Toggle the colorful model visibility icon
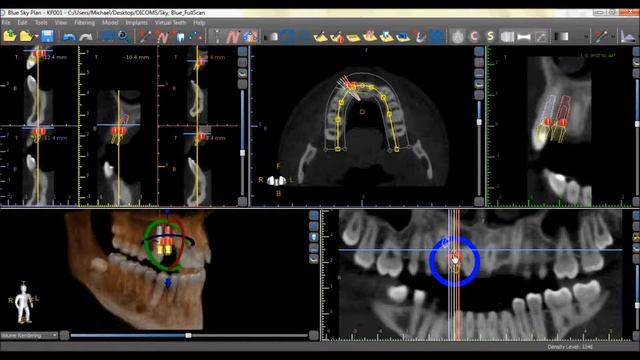 tap(250, 37)
